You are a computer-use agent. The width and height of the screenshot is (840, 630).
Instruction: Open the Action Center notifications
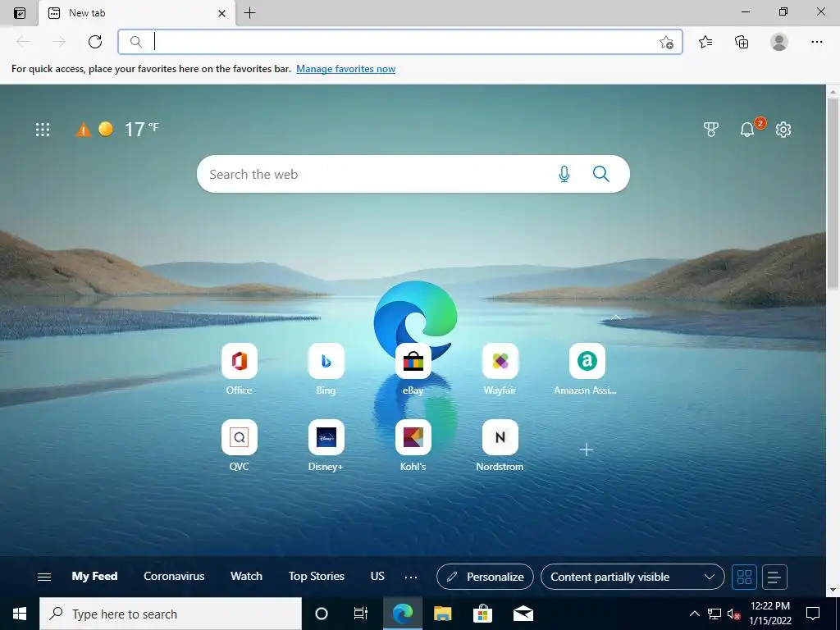click(x=813, y=614)
